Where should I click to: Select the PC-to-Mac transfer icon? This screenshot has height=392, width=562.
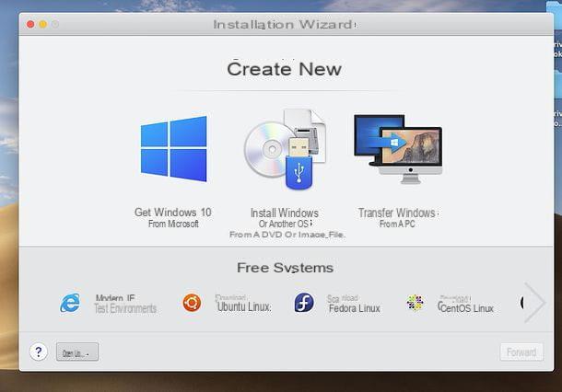point(398,149)
